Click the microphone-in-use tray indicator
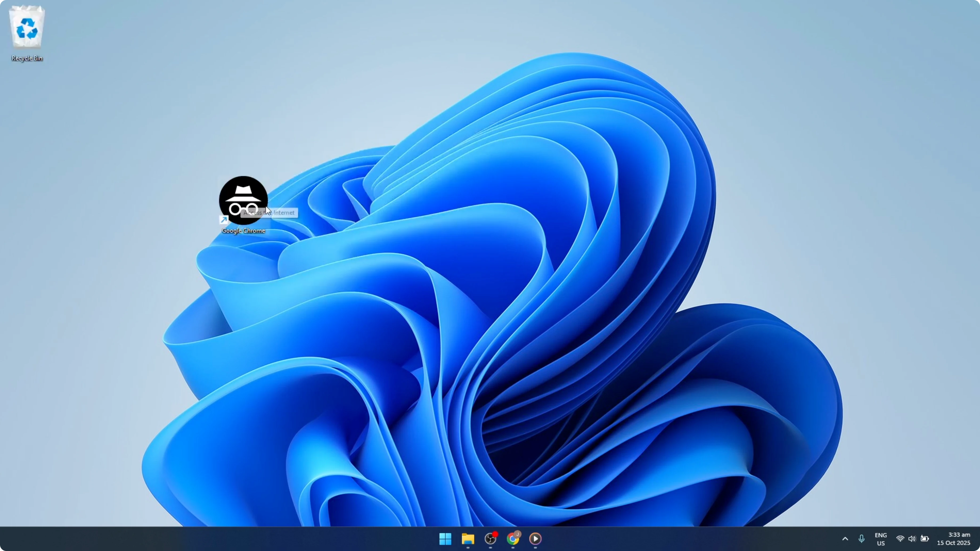980x551 pixels. [862, 539]
